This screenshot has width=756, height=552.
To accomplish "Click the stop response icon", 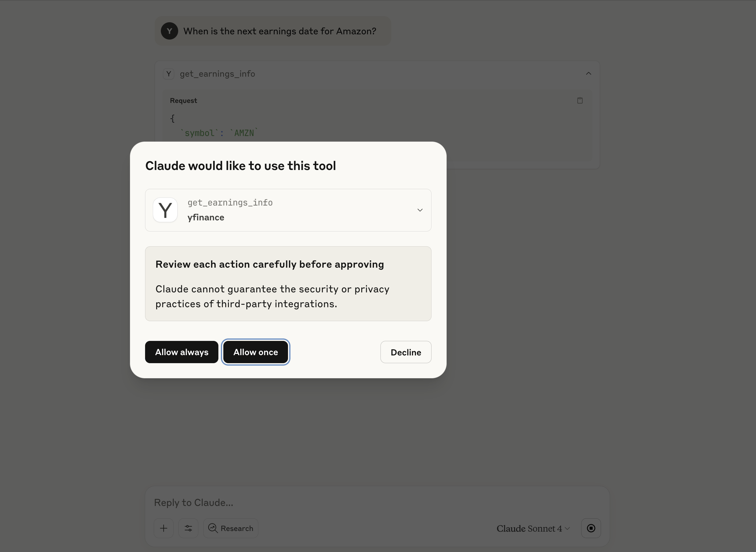I will (591, 528).
